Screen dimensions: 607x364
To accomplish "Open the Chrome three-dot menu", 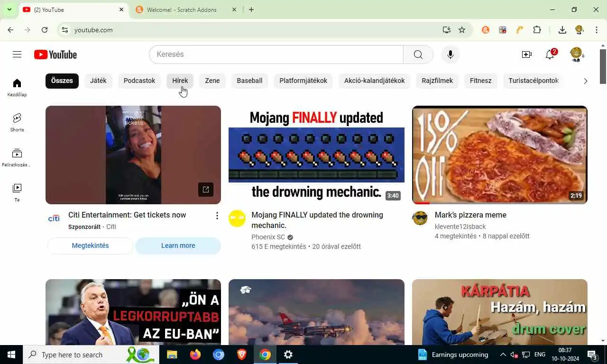I will [x=597, y=30].
